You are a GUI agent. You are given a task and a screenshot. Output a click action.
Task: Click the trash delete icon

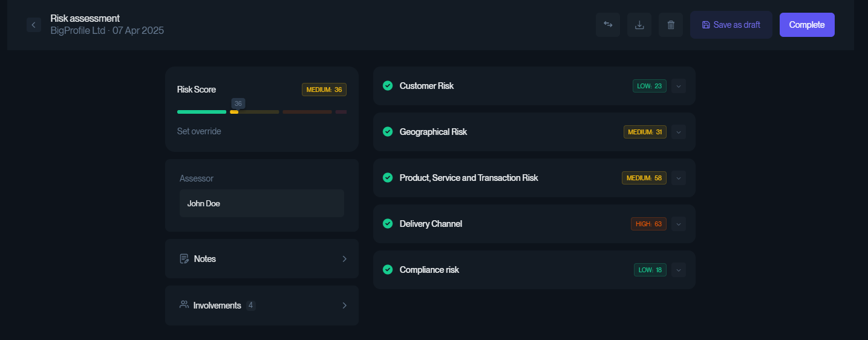tap(671, 25)
